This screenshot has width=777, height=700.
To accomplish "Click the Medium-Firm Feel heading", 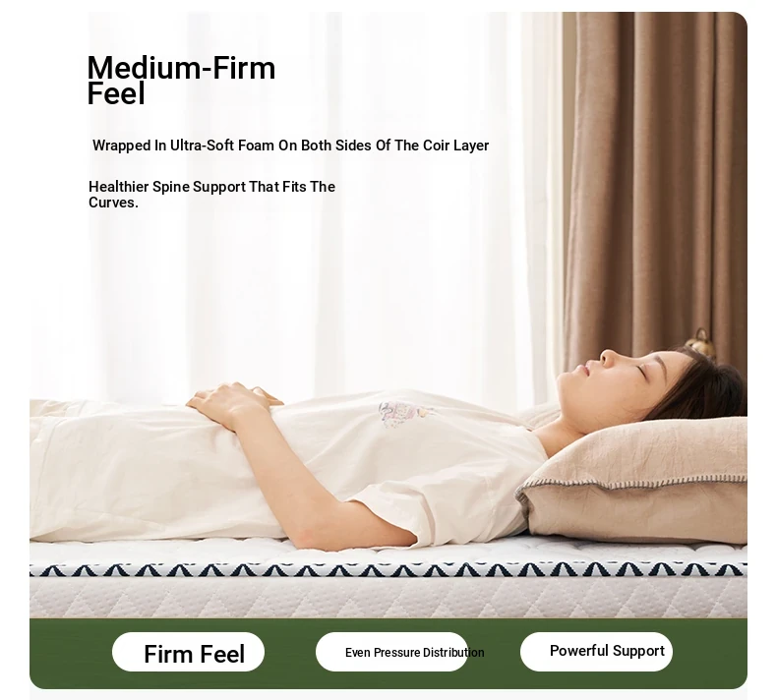I will coord(181,81).
